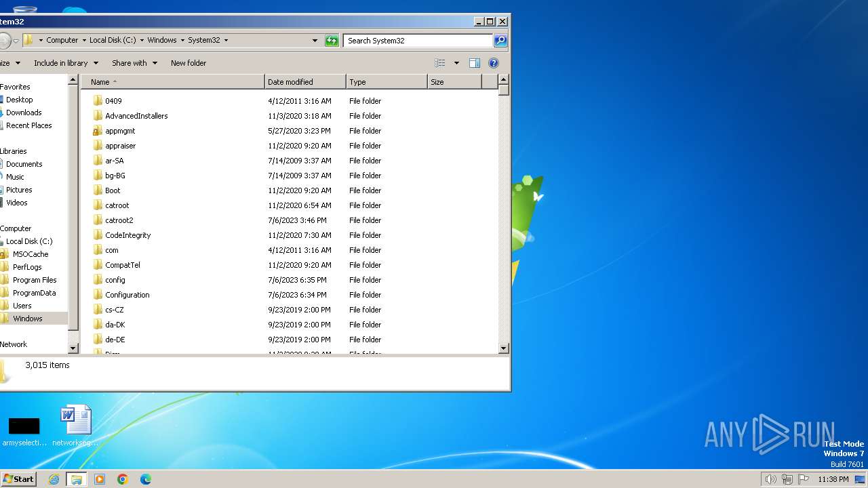Screen dimensions: 868x488
Task: Select the CompatTel folder row
Action: pyautogui.click(x=285, y=265)
